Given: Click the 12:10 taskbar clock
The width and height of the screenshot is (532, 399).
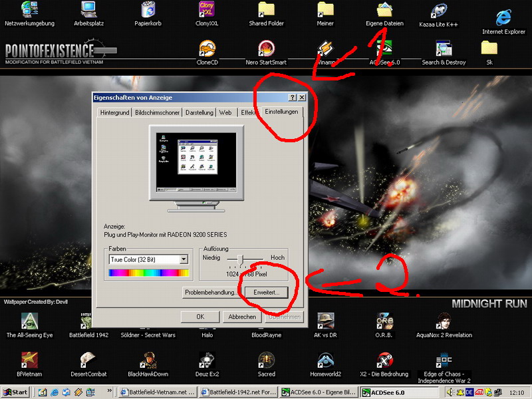Looking at the screenshot, I should tap(516, 392).
